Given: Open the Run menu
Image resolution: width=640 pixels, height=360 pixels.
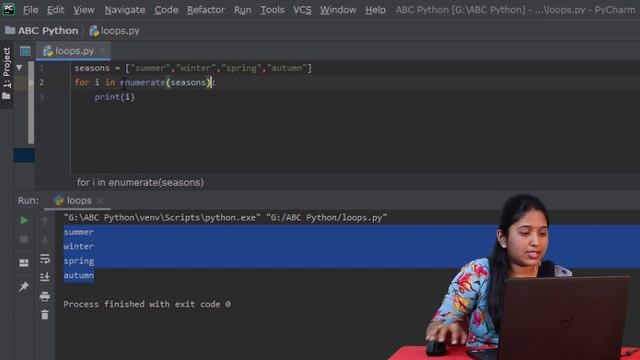Looking at the screenshot, I should (x=242, y=9).
